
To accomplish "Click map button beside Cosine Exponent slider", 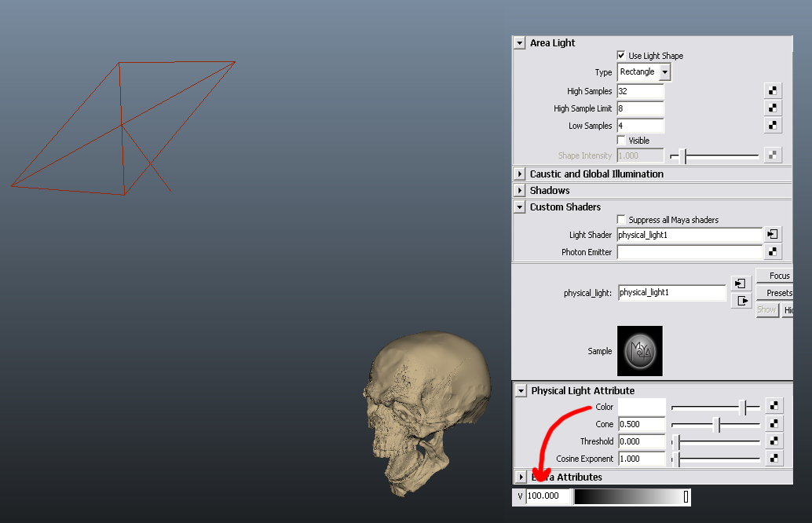I will coord(774,458).
